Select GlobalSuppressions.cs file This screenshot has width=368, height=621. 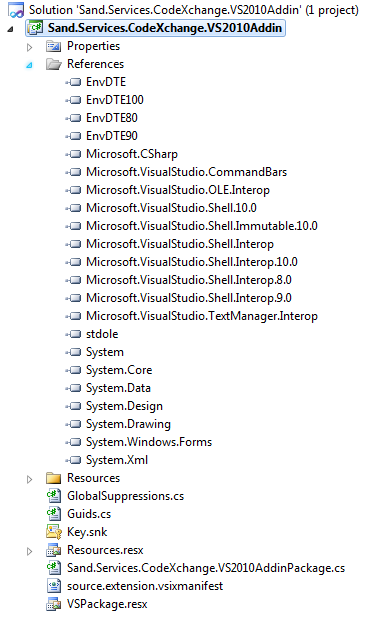click(126, 496)
